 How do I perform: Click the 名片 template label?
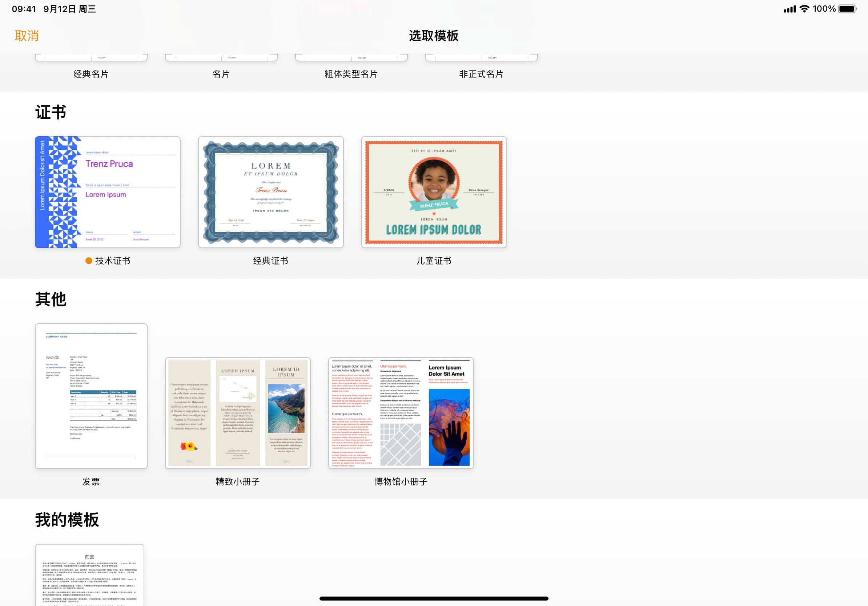221,74
